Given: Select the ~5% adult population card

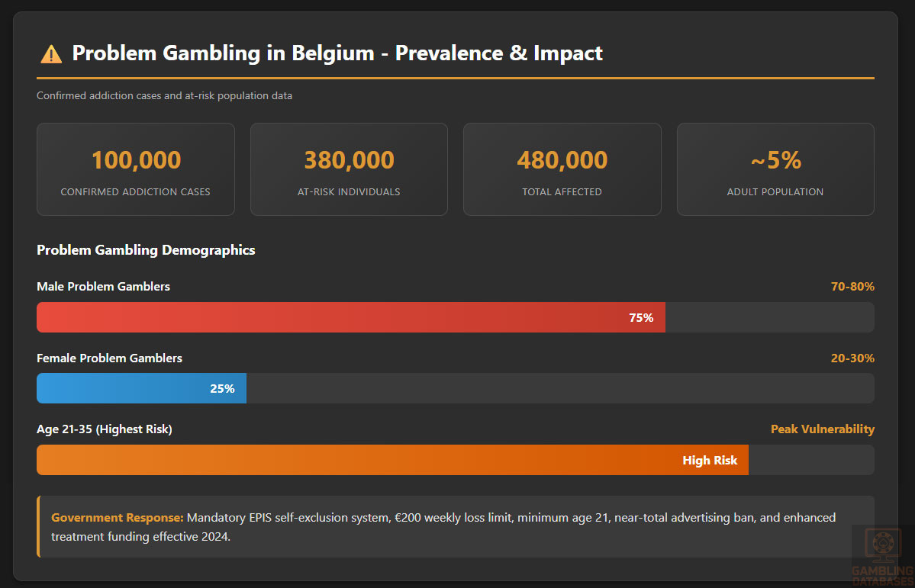Looking at the screenshot, I should pyautogui.click(x=775, y=169).
